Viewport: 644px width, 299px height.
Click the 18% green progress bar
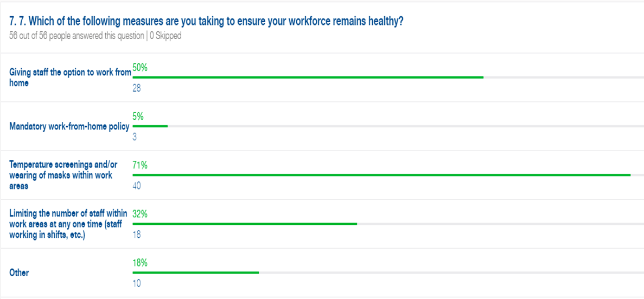[196, 272]
